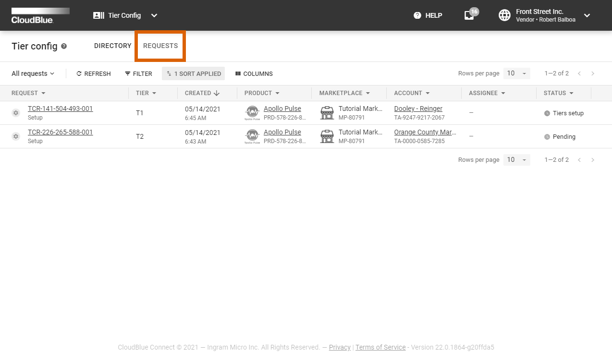Click Apollo Pulse logo in T2 row

click(252, 137)
